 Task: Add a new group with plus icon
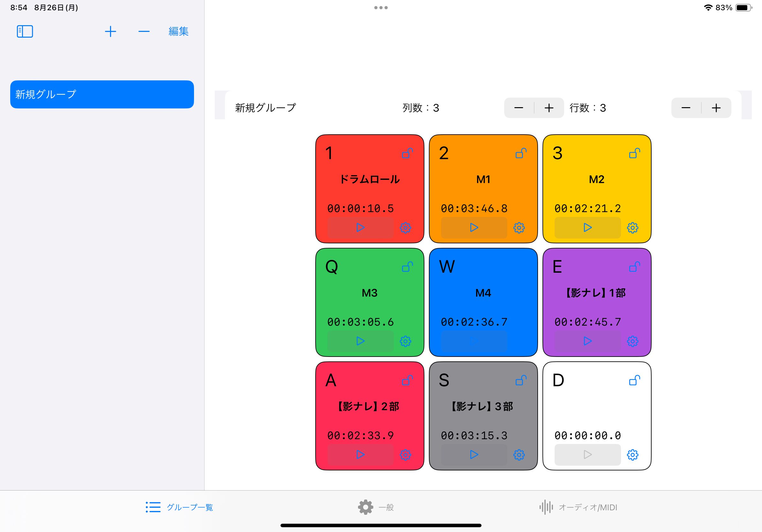[x=110, y=32]
